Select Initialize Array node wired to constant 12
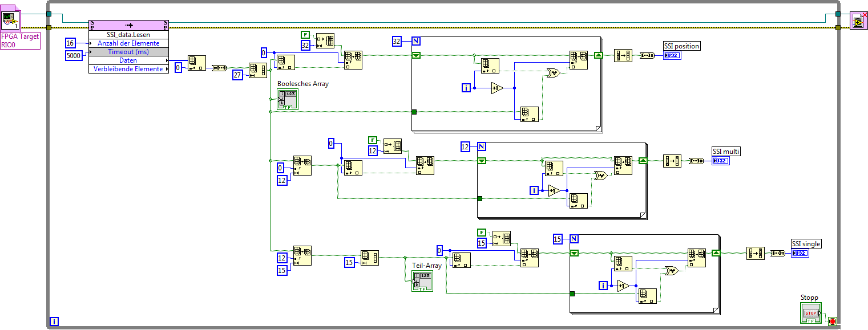 (x=393, y=146)
